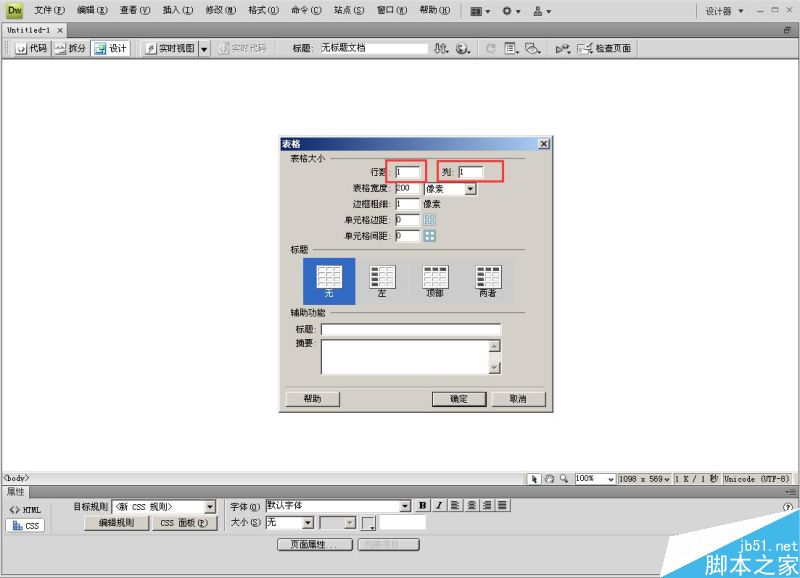Choose the 两者 (both) header layout icon
This screenshot has width=800, height=578.
point(488,278)
